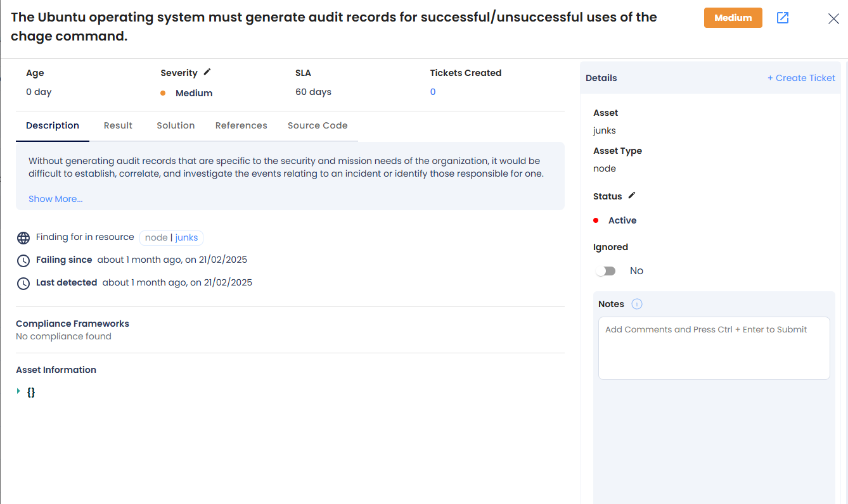848x504 pixels.
Task: Click the clock icon next to Failing since
Action: click(23, 261)
